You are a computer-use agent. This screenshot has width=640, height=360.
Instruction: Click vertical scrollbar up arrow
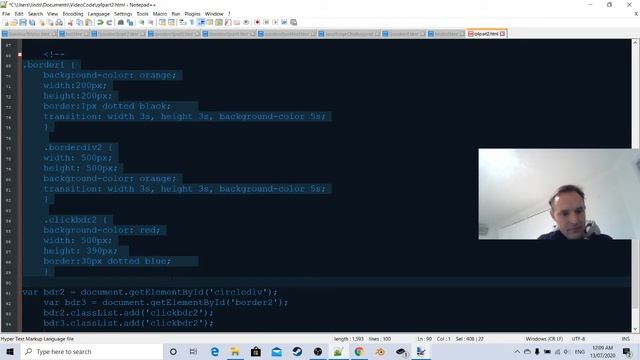[x=635, y=42]
